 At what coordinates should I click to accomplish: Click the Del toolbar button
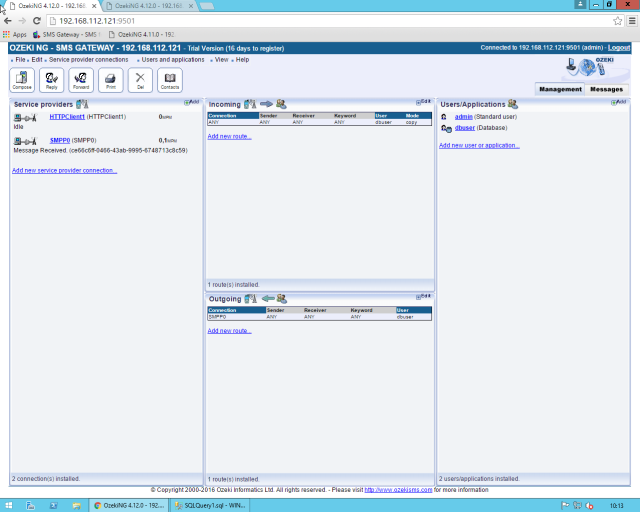point(140,80)
